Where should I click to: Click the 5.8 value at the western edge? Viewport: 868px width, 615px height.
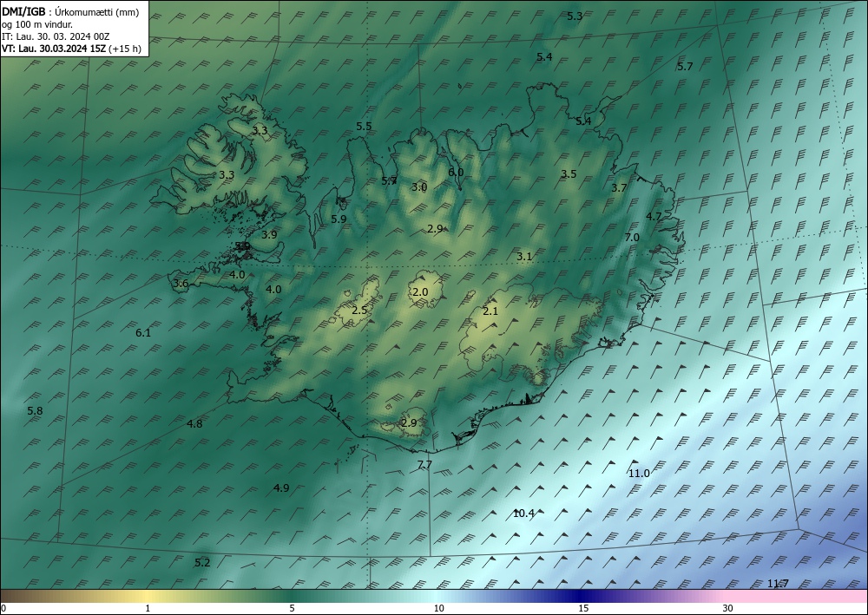pos(35,411)
